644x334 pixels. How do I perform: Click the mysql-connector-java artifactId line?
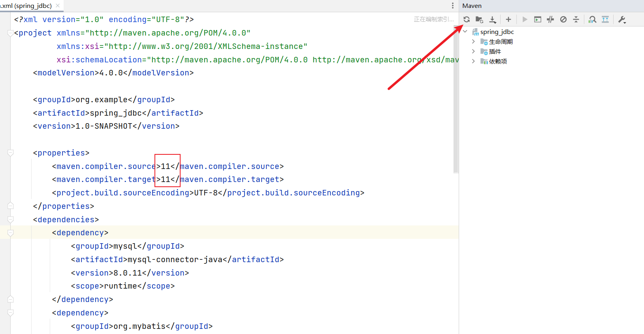(x=177, y=259)
